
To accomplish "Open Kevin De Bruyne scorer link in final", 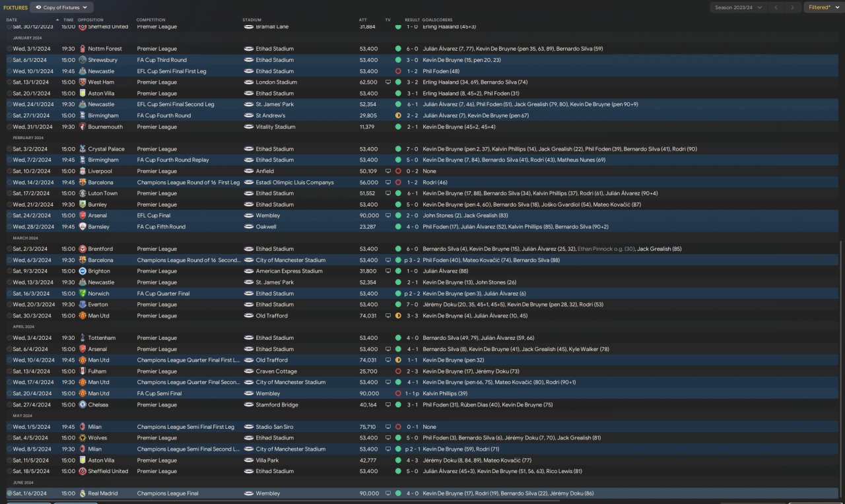I will tap(445, 493).
